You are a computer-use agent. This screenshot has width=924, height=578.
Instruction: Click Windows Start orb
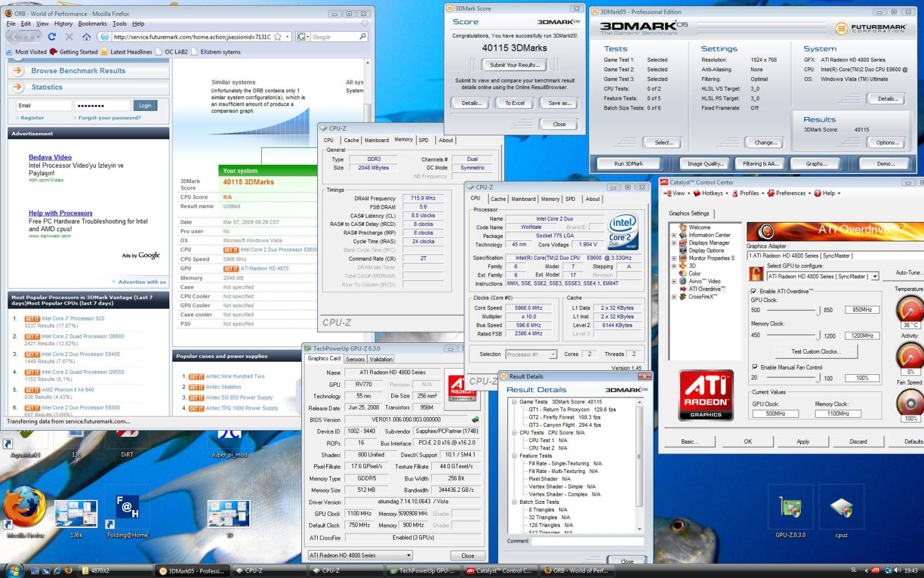(13, 569)
